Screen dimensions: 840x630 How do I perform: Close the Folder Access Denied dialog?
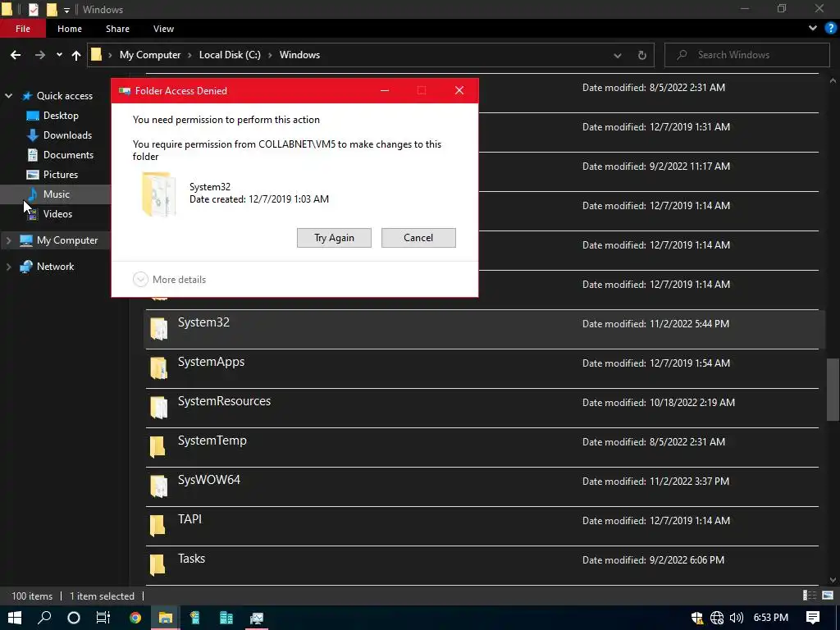click(459, 90)
